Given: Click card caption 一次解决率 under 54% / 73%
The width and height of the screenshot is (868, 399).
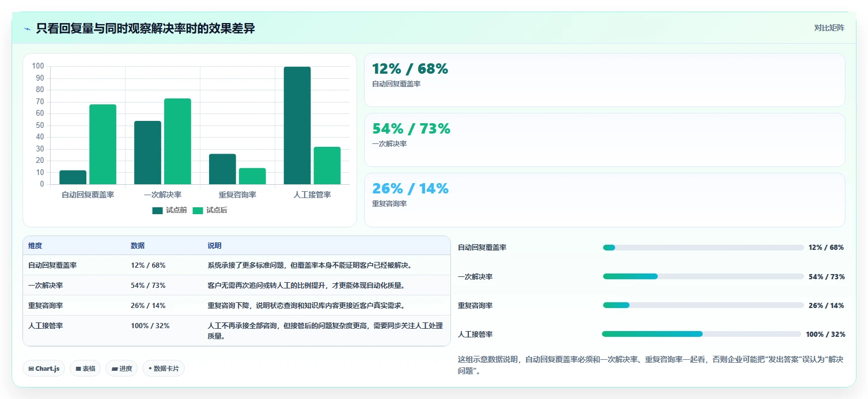Looking at the screenshot, I should coord(389,144).
